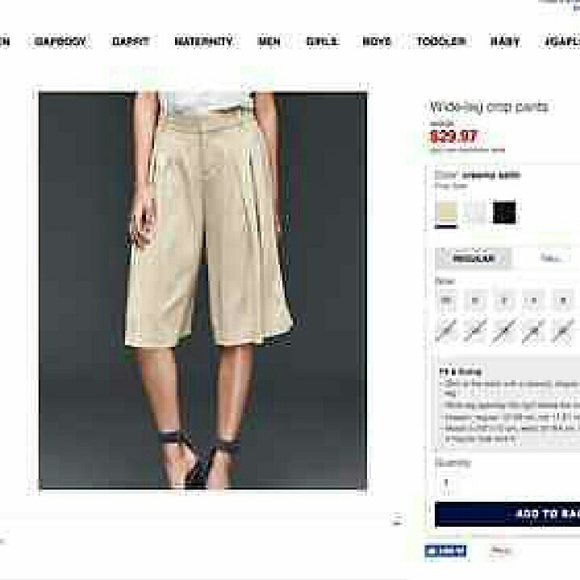Open the Quantity dropdown

(447, 485)
